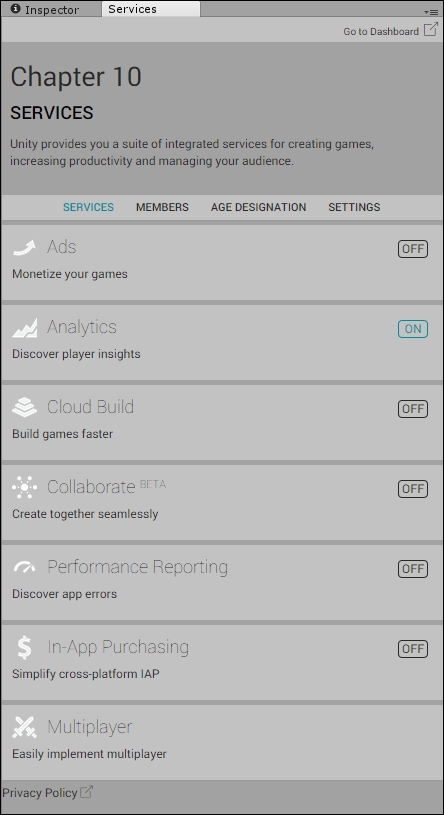Image resolution: width=444 pixels, height=815 pixels.
Task: Click the Go to Dashboard link text
Action: (381, 31)
